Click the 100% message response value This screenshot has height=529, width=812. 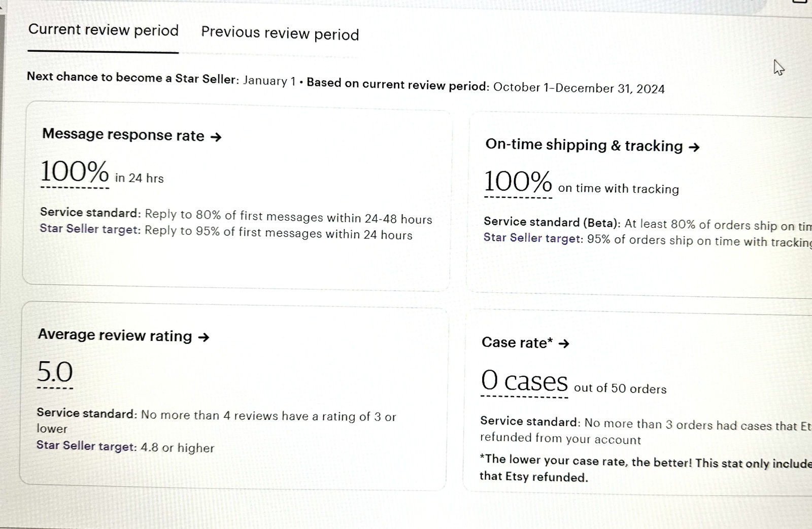(x=75, y=172)
